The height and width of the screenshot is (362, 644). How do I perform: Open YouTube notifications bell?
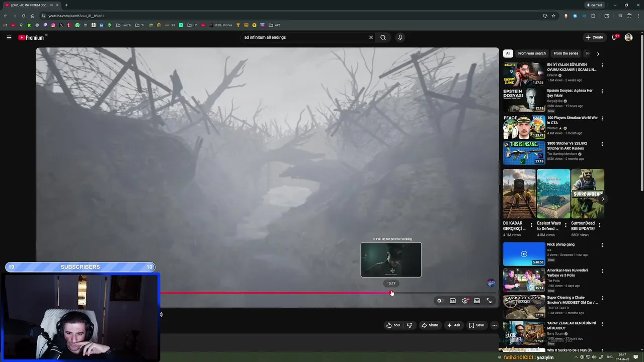pos(614,37)
